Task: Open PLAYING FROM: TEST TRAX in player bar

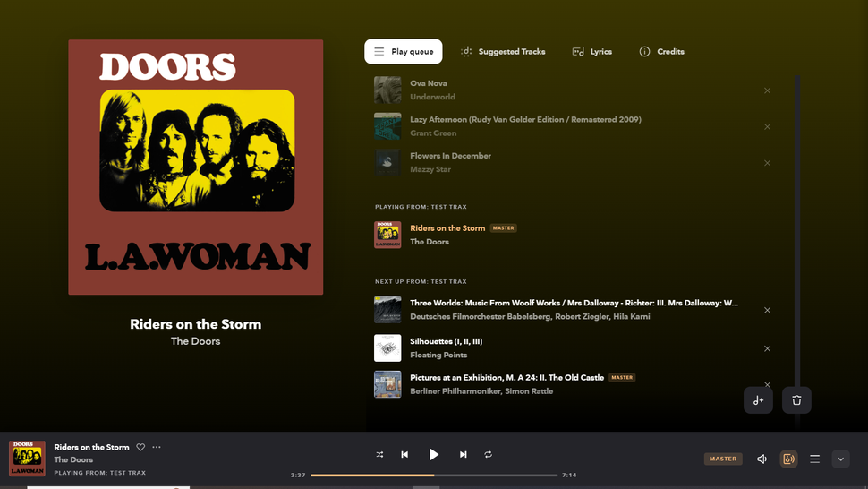Action: coord(100,473)
